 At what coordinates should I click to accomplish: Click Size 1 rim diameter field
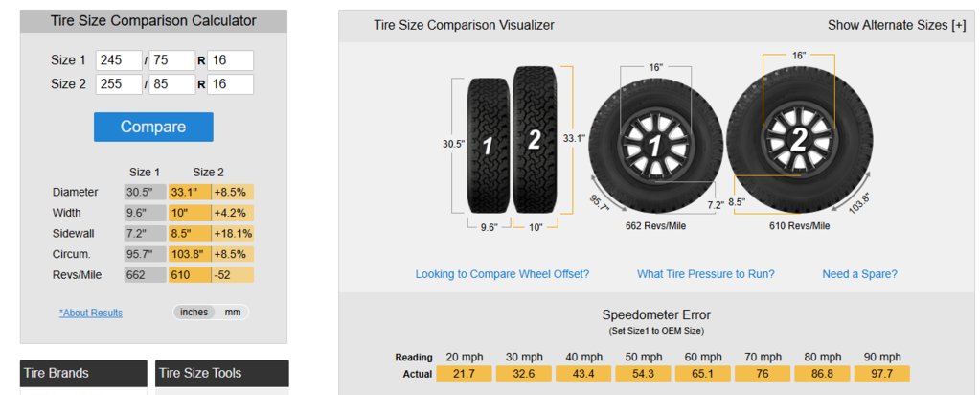point(230,60)
